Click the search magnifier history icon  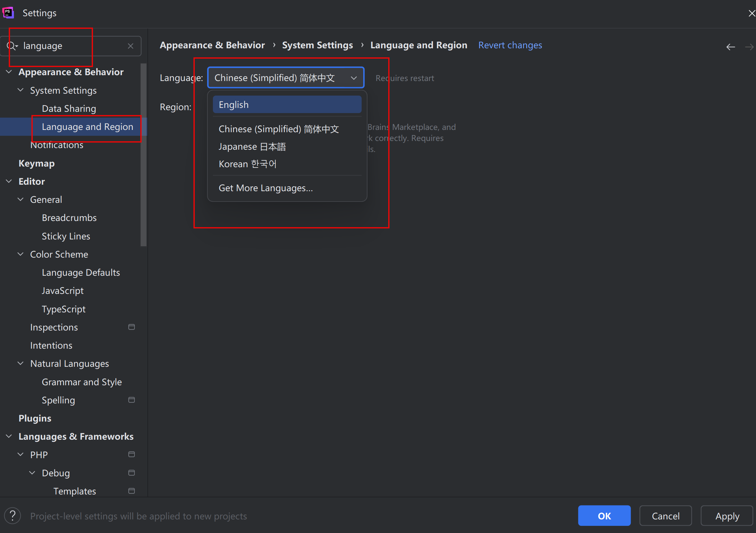pyautogui.click(x=12, y=46)
